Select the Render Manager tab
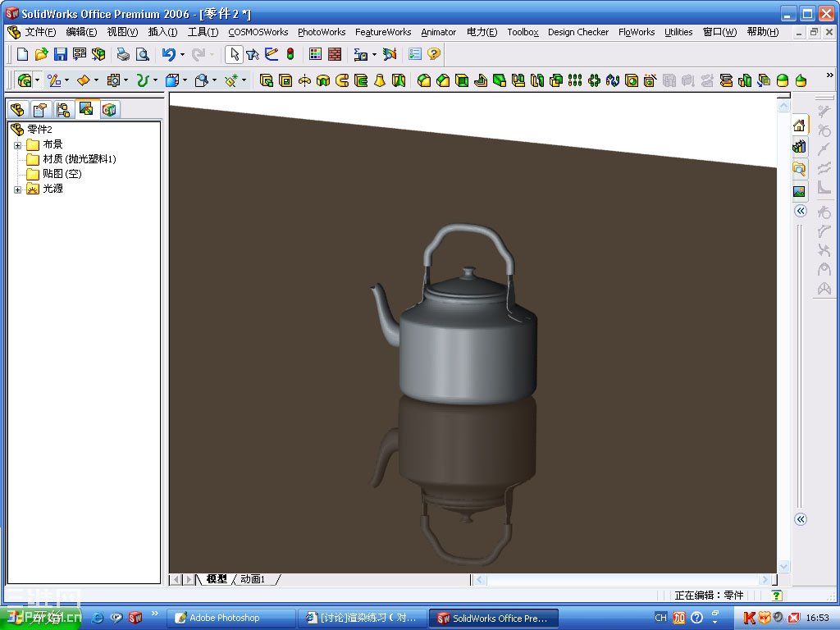The width and height of the screenshot is (840, 630). [x=85, y=109]
